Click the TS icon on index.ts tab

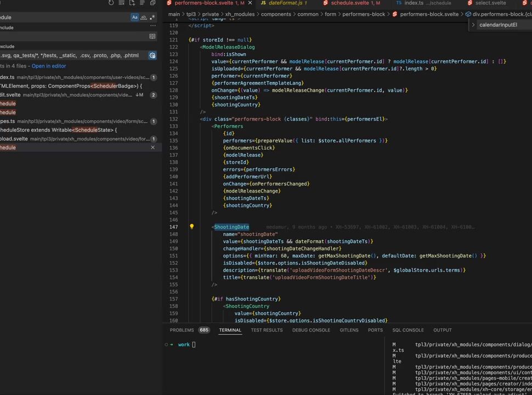399,3
